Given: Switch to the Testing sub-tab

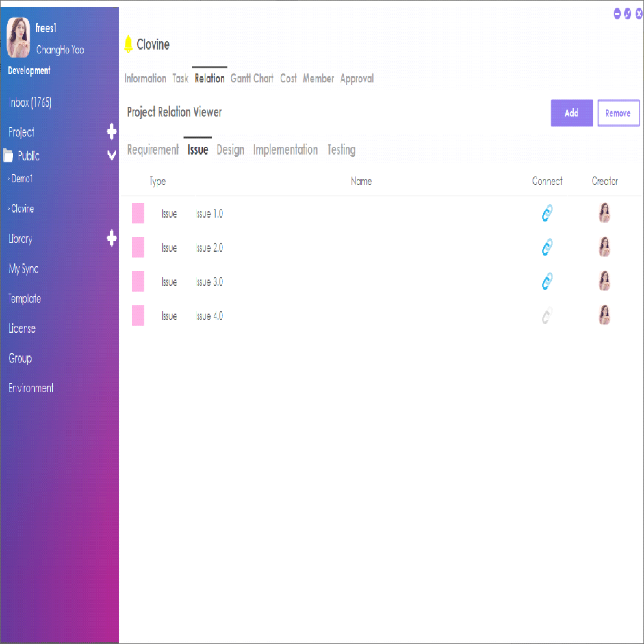Looking at the screenshot, I should tap(341, 150).
